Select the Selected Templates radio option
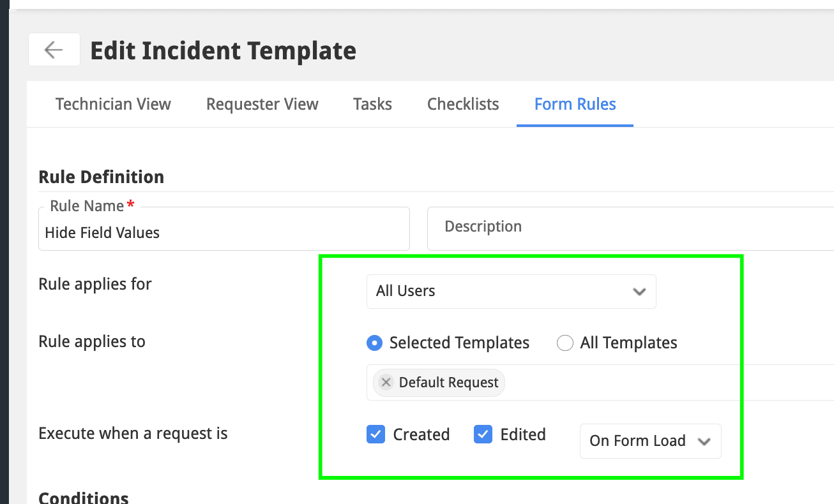 375,343
